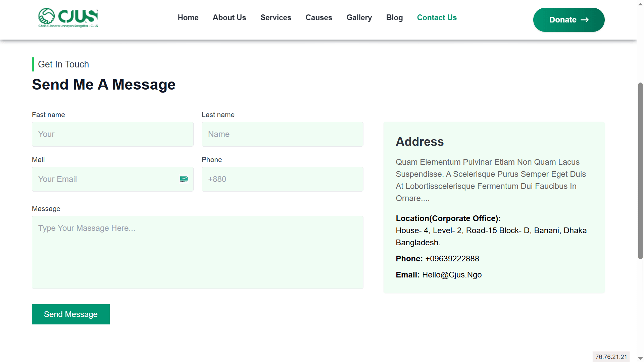Click the Fast name input field

coord(112,134)
